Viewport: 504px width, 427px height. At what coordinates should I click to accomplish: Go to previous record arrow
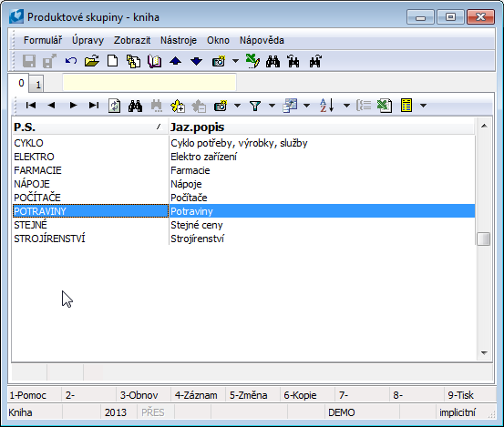point(51,105)
